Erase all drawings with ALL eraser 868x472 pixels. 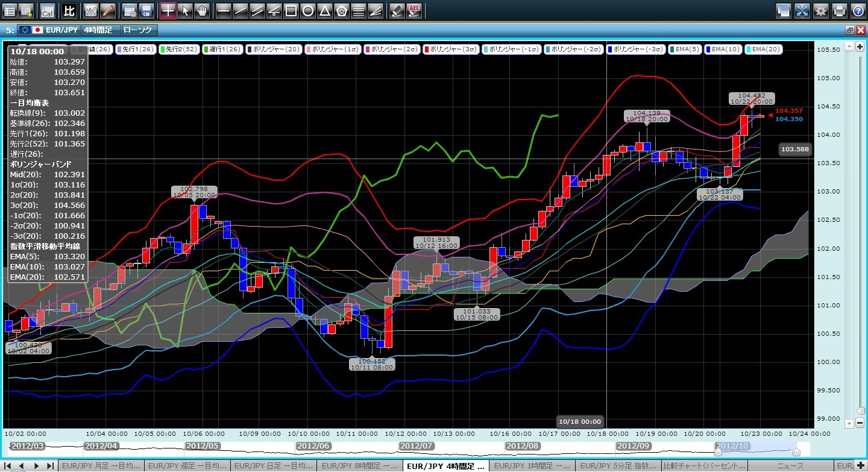point(414,10)
